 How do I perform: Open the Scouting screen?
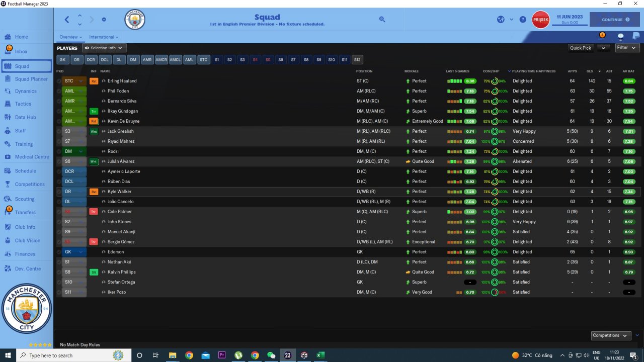click(25, 199)
